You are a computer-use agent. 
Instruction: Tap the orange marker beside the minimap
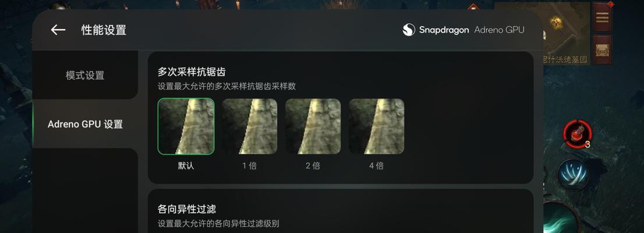(x=473, y=8)
